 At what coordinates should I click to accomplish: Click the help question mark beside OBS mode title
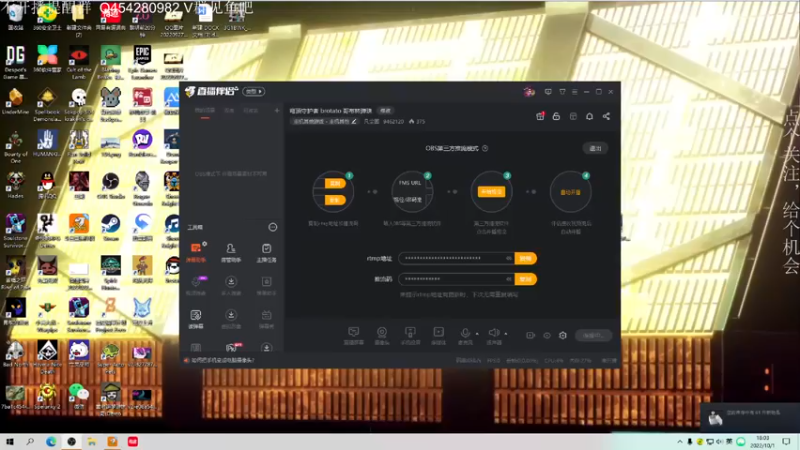485,148
